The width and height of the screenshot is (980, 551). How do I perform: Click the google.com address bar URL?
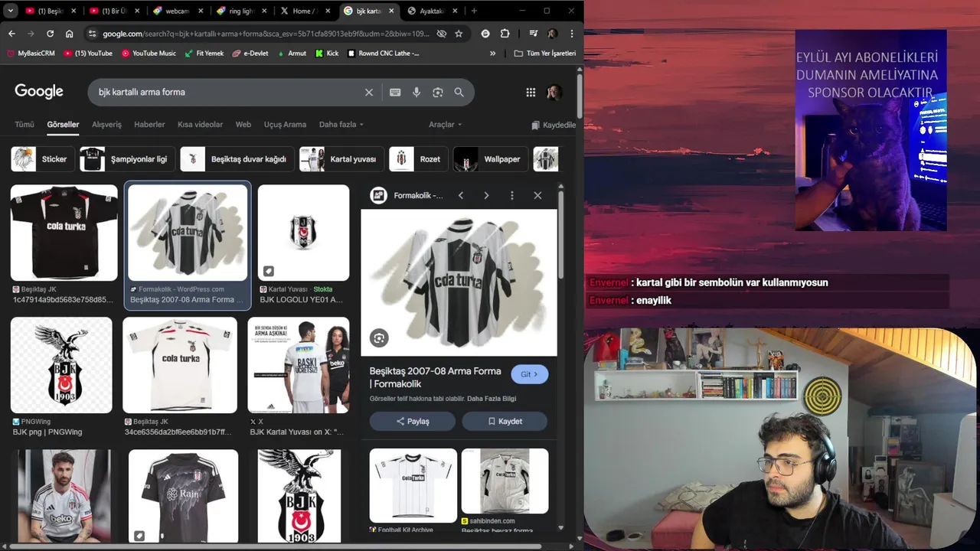click(266, 34)
